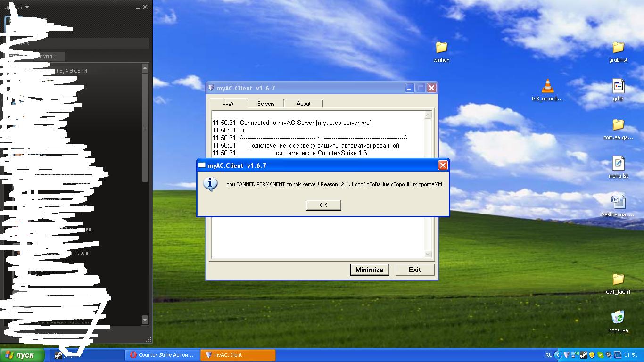Open the grubinst desktop folder
The height and width of the screenshot is (362, 644).
(618, 51)
